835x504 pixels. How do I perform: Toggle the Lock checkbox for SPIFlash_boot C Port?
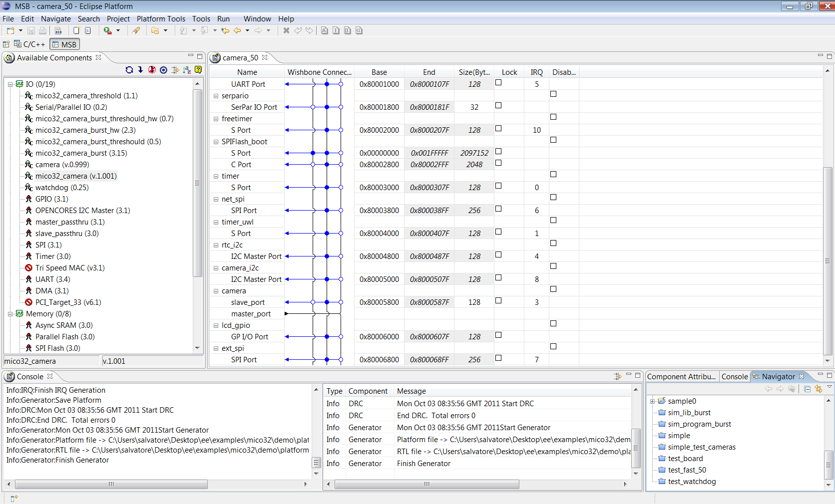tap(498, 163)
